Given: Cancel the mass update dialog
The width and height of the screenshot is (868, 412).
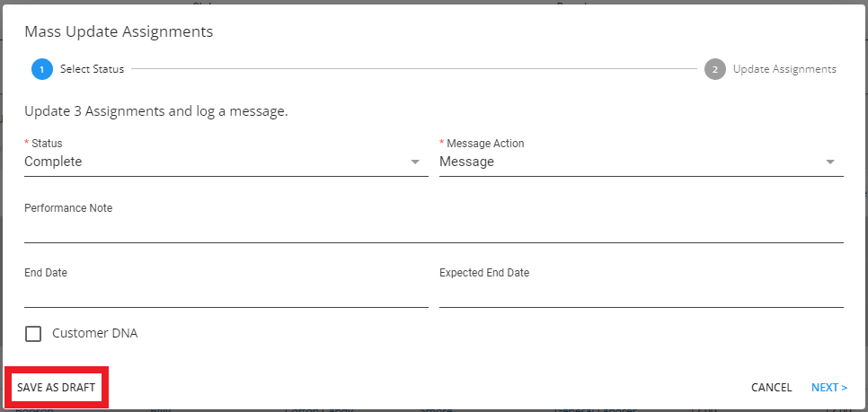Looking at the screenshot, I should pyautogui.click(x=771, y=388).
